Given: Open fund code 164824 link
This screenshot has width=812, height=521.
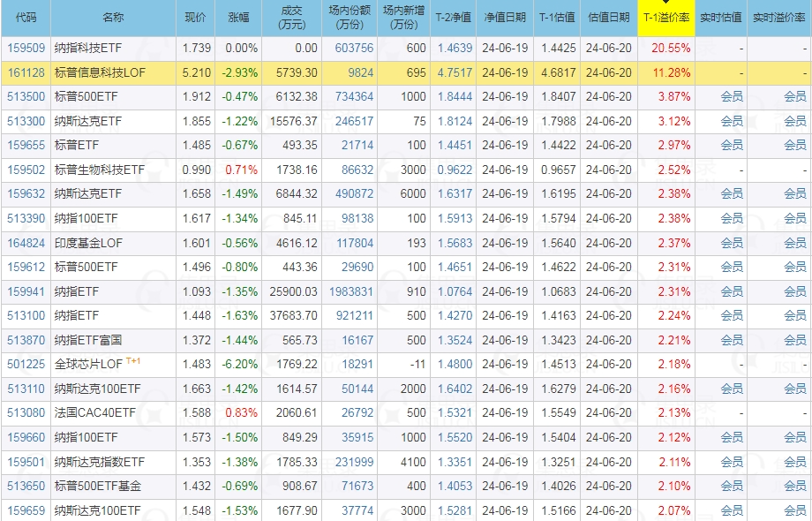Looking at the screenshot, I should pos(26,242).
